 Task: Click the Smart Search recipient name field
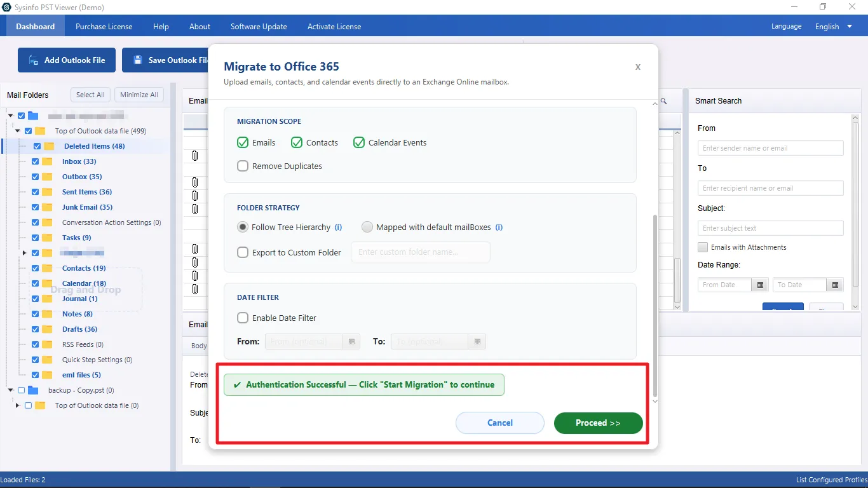pyautogui.click(x=771, y=188)
